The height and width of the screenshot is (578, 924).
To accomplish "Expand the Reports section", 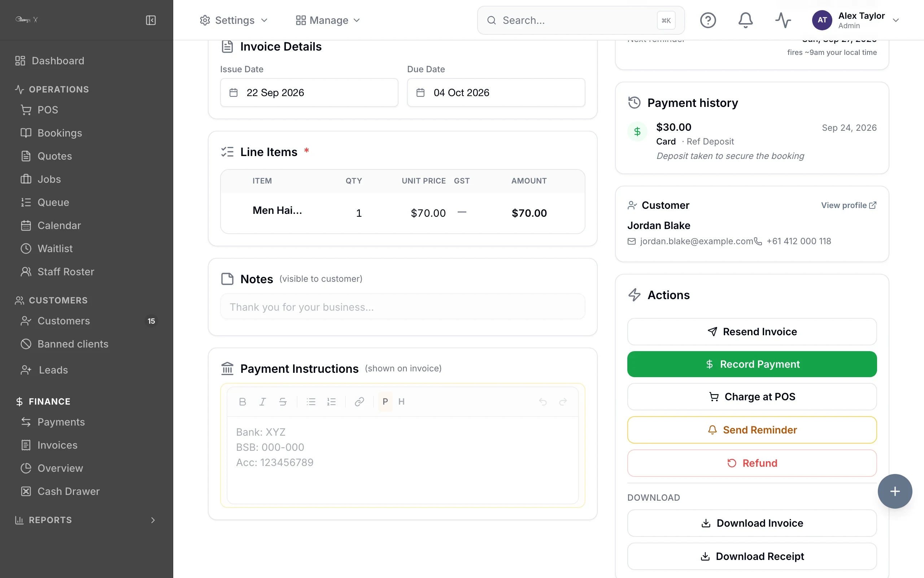I will point(86,520).
